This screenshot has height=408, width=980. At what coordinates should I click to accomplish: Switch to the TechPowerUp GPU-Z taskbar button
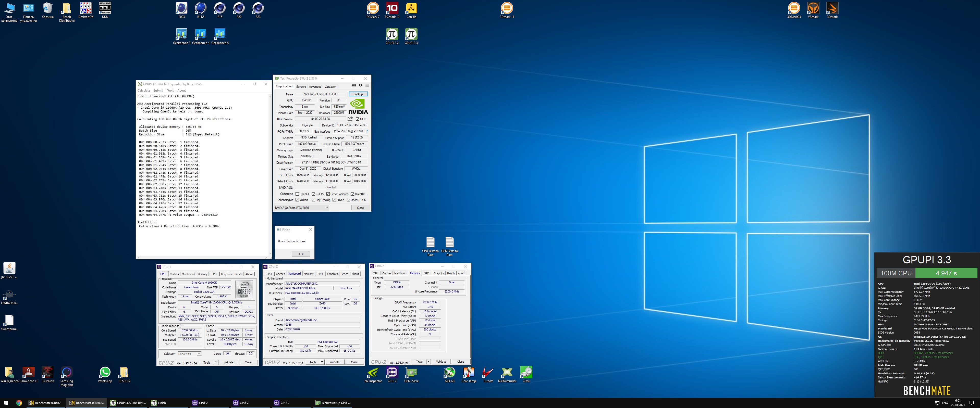tap(333, 403)
